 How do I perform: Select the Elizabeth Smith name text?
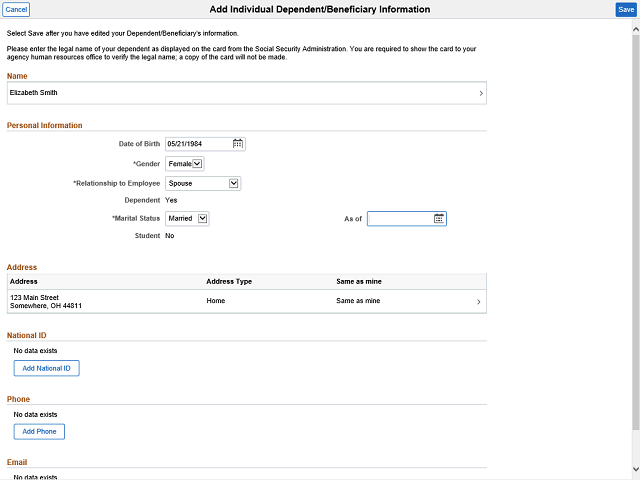tap(33, 93)
